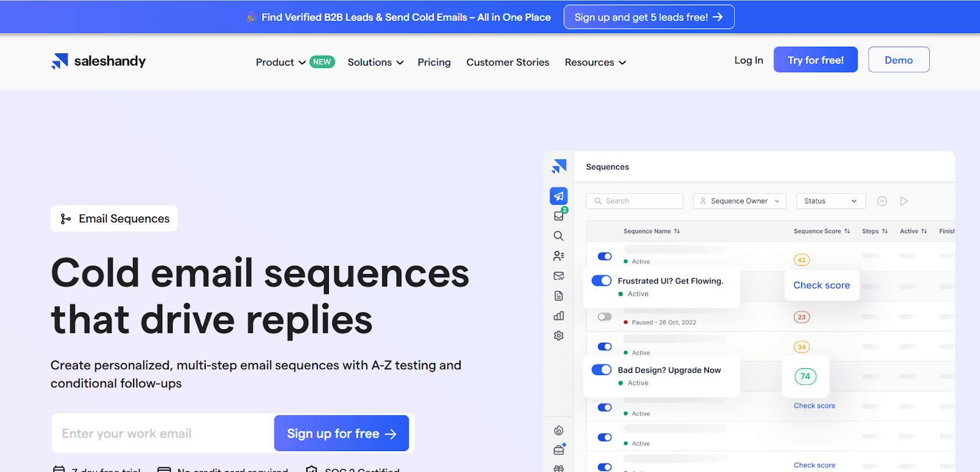Focus the Enter your work email field
Screen dimensions: 980x472
tap(163, 433)
